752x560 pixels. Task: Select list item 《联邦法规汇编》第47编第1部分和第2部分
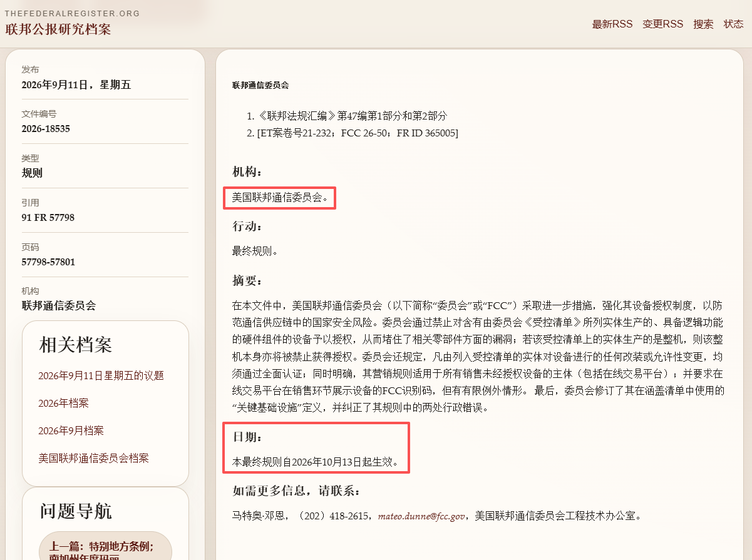[353, 116]
